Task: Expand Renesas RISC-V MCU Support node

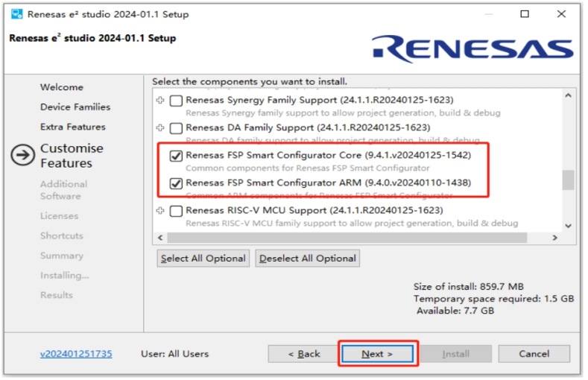Action: 159,211
